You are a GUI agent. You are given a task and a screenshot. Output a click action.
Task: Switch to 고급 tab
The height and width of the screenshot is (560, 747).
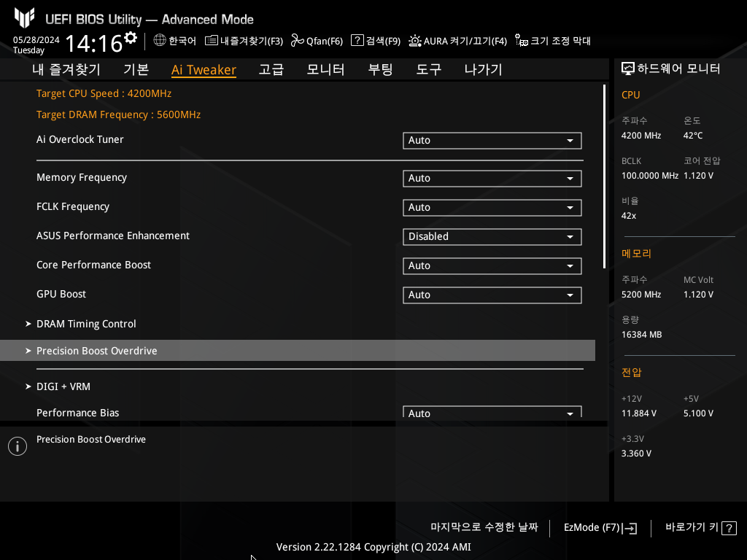point(271,69)
